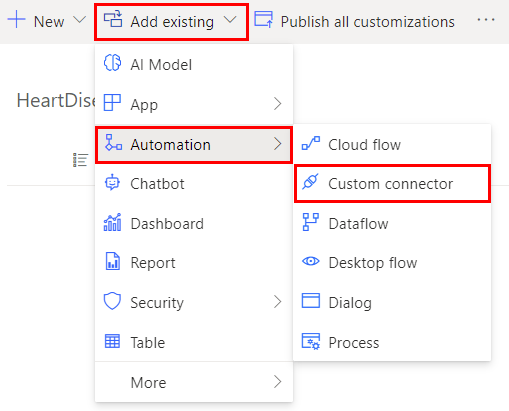Screen dimensions: 509x411
Task: Click Publish all customizations label
Action: (367, 22)
